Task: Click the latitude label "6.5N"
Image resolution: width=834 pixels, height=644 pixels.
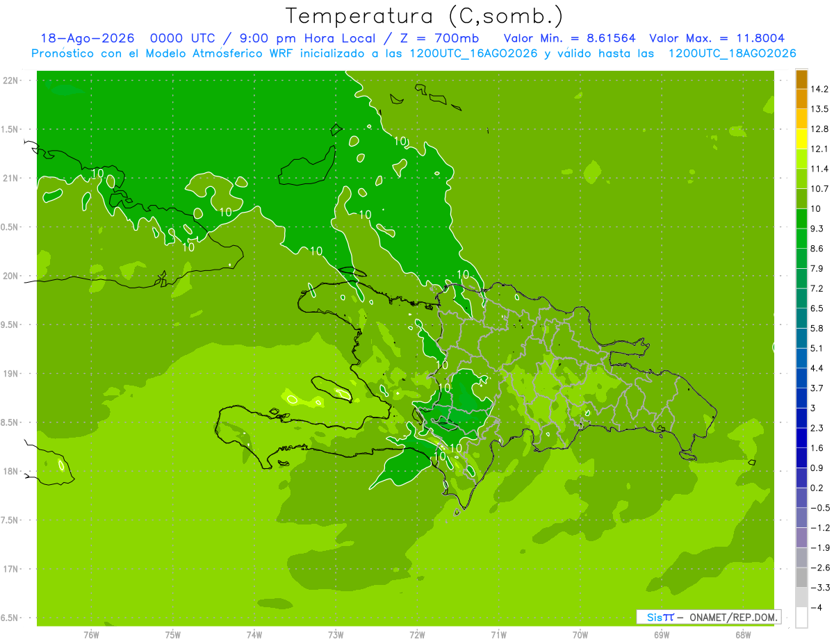Action: click(x=10, y=618)
